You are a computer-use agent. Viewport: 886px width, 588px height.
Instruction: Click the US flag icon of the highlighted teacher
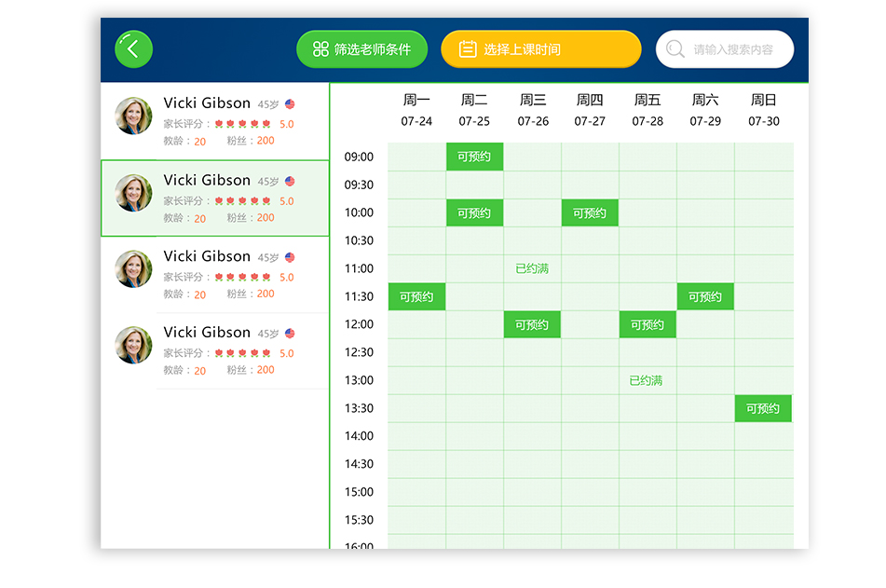coord(290,182)
